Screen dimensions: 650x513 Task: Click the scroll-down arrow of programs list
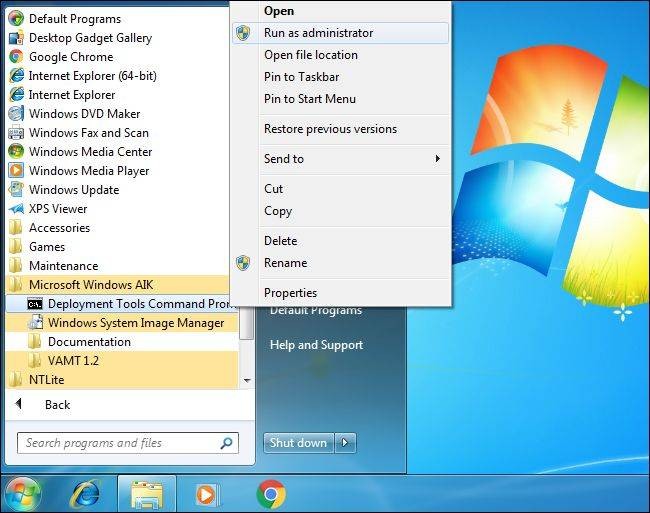247,380
